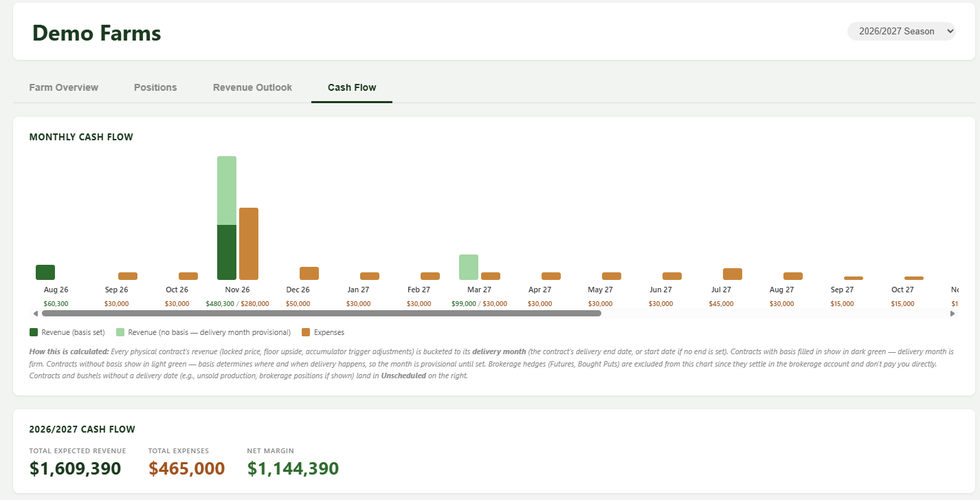This screenshot has height=500, width=980.
Task: Click the orange Expenses legend swatch
Action: click(x=306, y=332)
